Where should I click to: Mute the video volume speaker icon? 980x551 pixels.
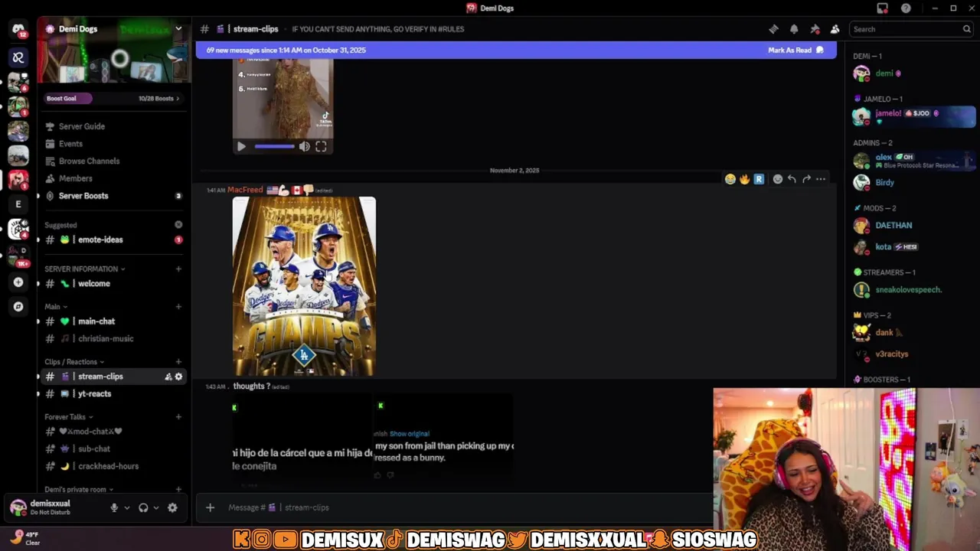pyautogui.click(x=305, y=146)
